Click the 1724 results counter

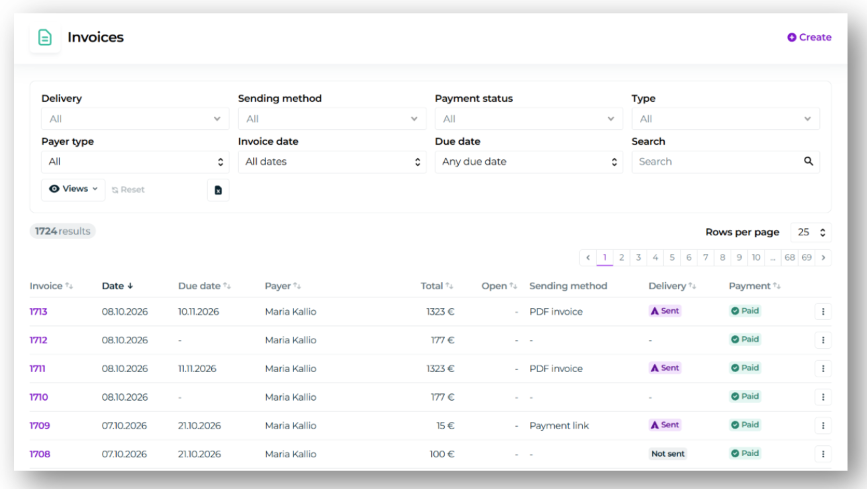coord(62,231)
